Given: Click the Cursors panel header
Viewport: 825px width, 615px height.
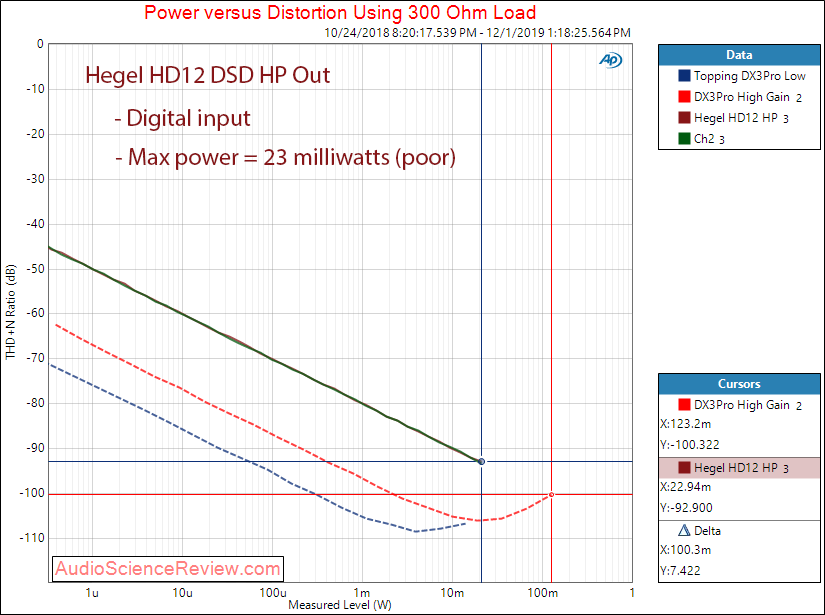Looking at the screenshot, I should pyautogui.click(x=739, y=384).
